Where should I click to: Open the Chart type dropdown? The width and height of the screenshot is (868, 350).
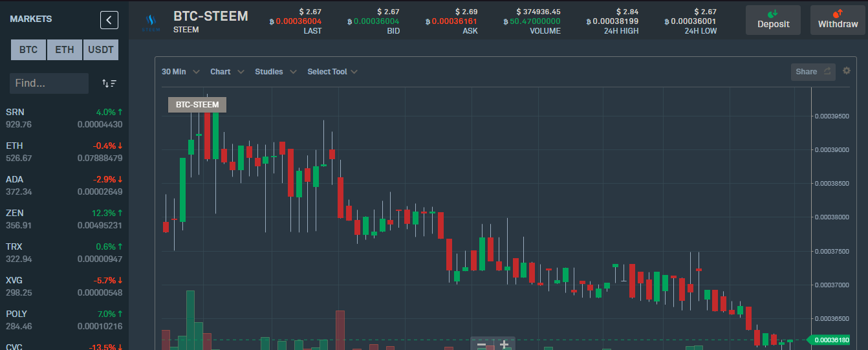[227, 72]
